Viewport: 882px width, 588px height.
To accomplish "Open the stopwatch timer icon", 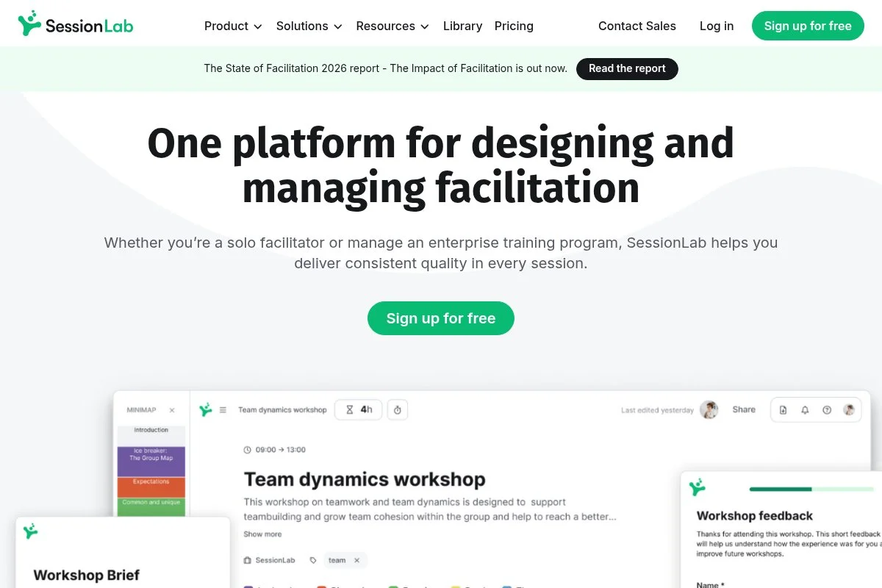I will [398, 410].
